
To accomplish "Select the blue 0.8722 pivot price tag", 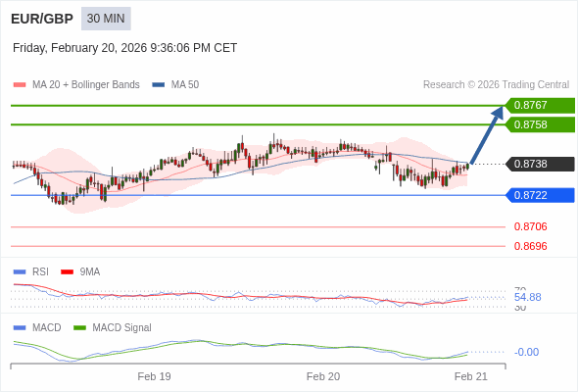I will (540, 195).
